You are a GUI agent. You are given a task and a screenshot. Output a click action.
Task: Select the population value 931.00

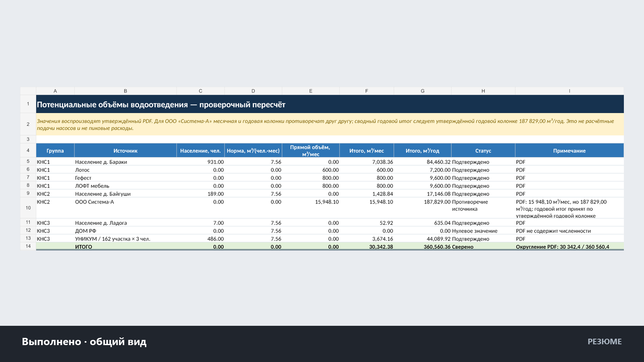point(200,162)
